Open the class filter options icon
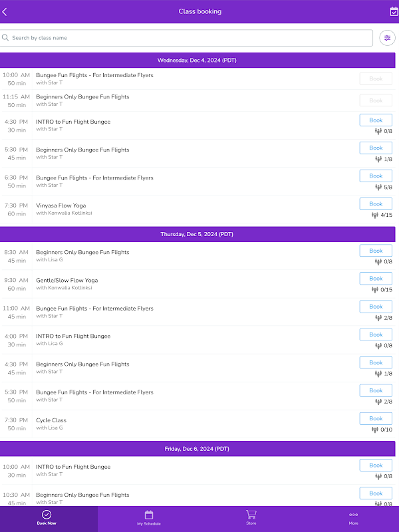This screenshot has width=399, height=532. coord(387,38)
